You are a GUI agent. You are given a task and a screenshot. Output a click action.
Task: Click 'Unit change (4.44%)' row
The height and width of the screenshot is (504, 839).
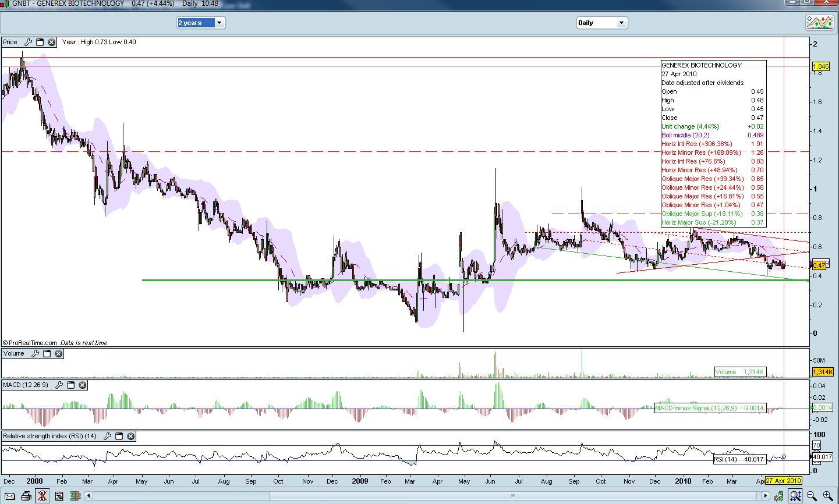click(x=713, y=126)
